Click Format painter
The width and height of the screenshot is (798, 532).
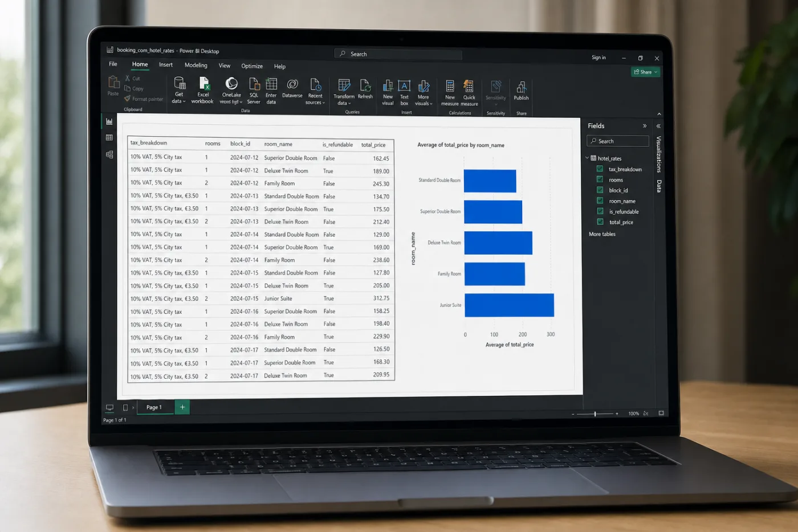(x=144, y=99)
